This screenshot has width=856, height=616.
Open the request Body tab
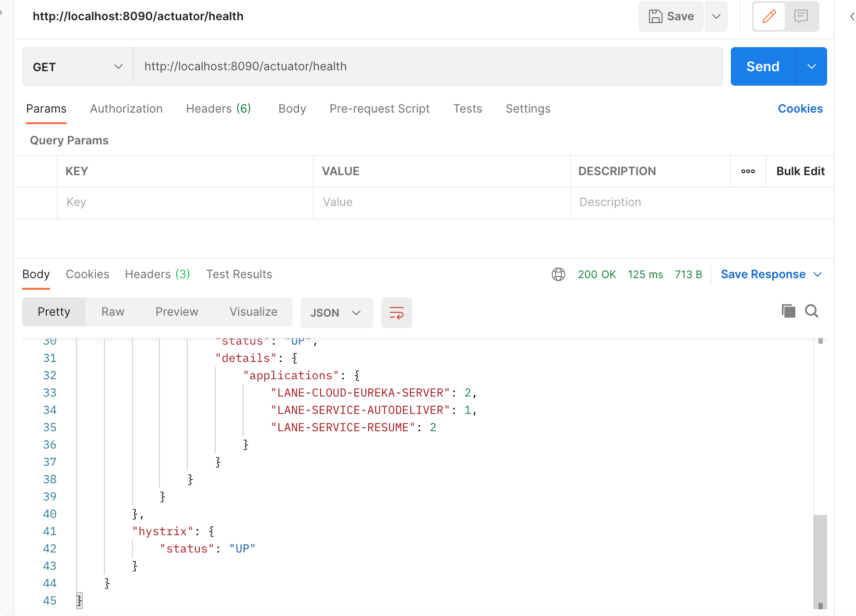coord(292,109)
